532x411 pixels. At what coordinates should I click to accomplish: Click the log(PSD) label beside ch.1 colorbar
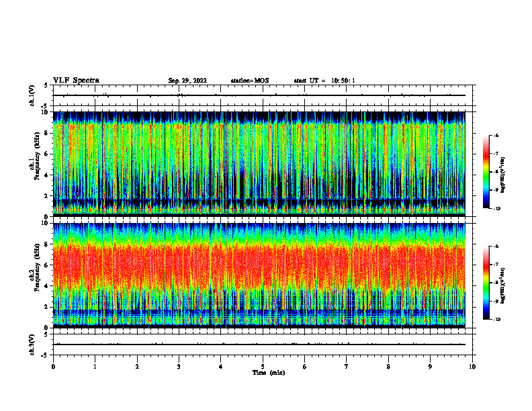503,175
